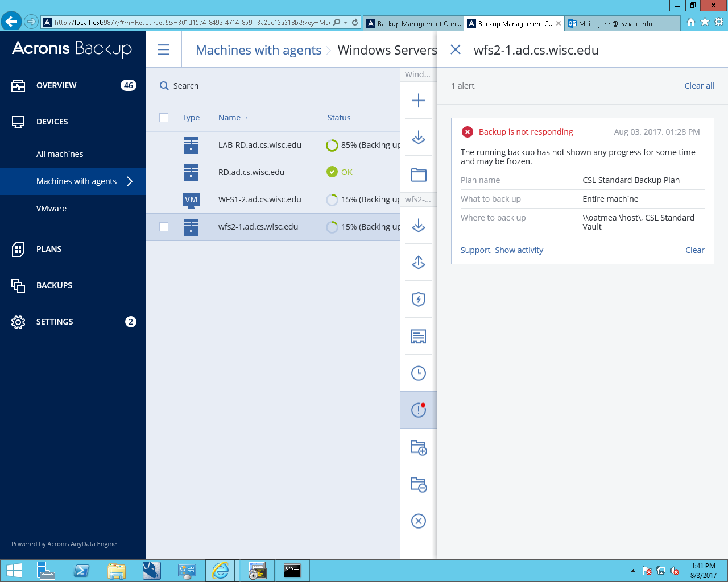The height and width of the screenshot is (582, 728).
Task: Tick the checkbox for wfs2-1.ad.cs.wisc.edu row
Action: pyautogui.click(x=164, y=227)
